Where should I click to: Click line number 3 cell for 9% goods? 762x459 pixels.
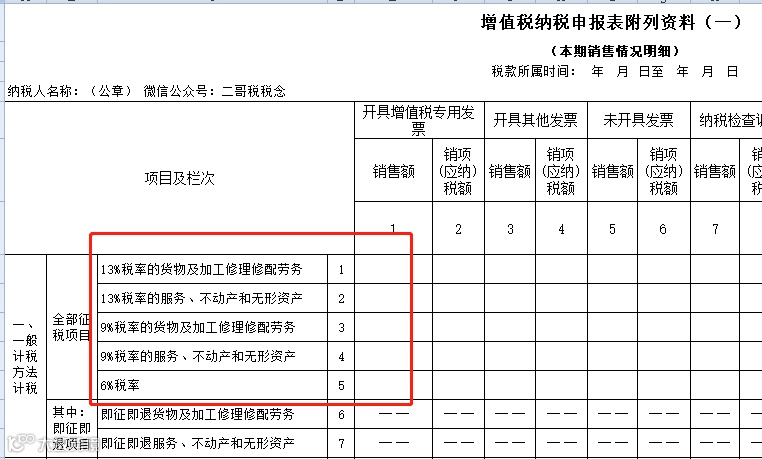tap(341, 327)
